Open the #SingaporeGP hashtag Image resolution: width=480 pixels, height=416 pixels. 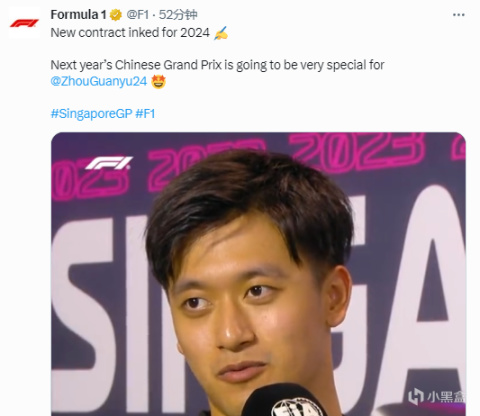(x=92, y=114)
